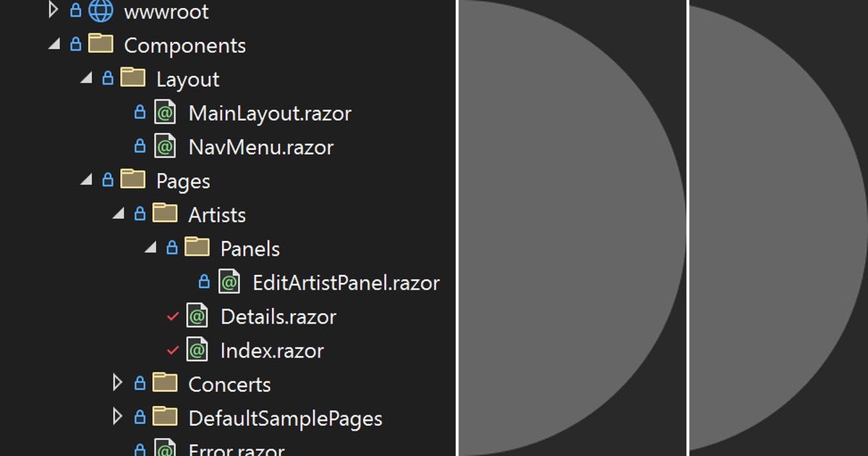The image size is (868, 456).
Task: Collapse the Artists folder
Action: (117, 214)
